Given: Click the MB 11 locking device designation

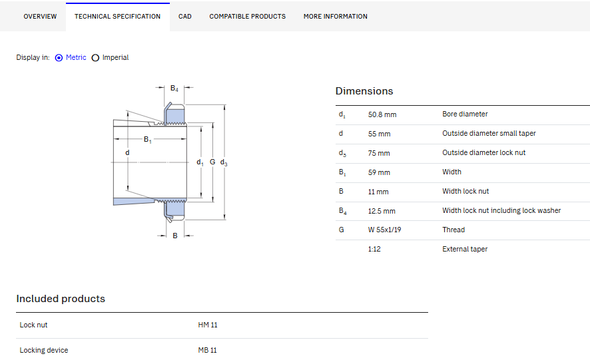Looking at the screenshot, I should [207, 350].
